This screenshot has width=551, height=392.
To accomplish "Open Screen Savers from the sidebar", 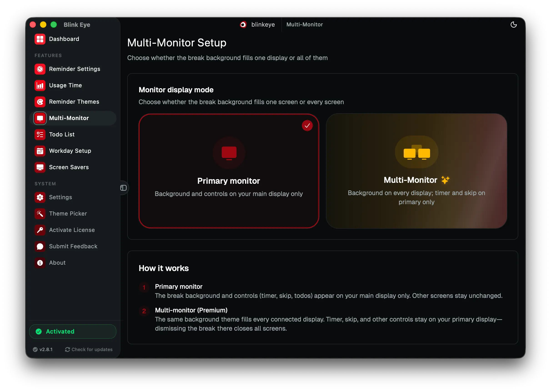I will [x=73, y=168].
